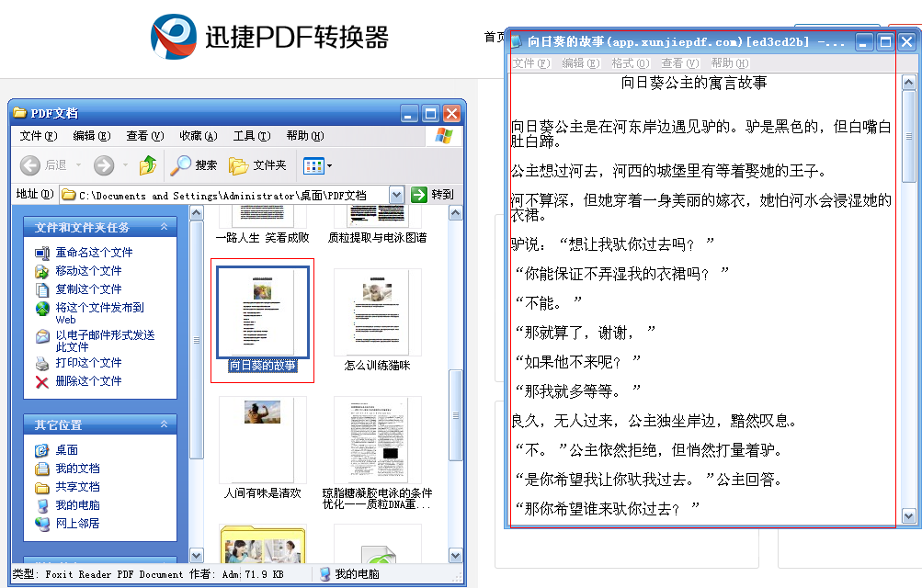Click the Back (后退) arrow icon

30,165
